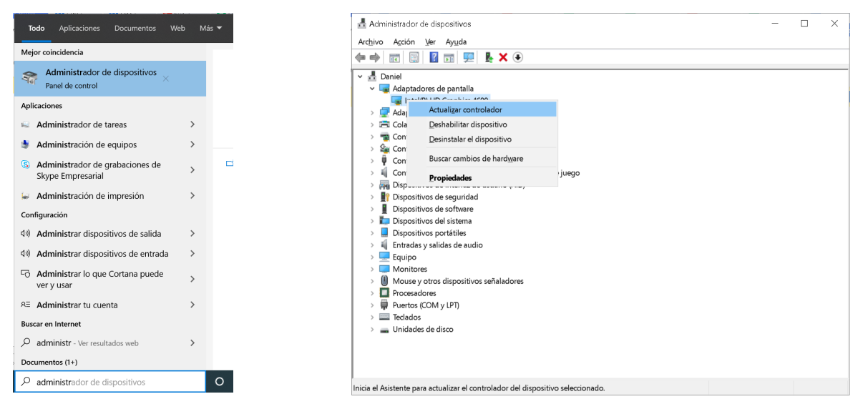This screenshot has height=404, width=868.
Task: Click the Adaptadores de pantalla display icon
Action: click(x=384, y=89)
